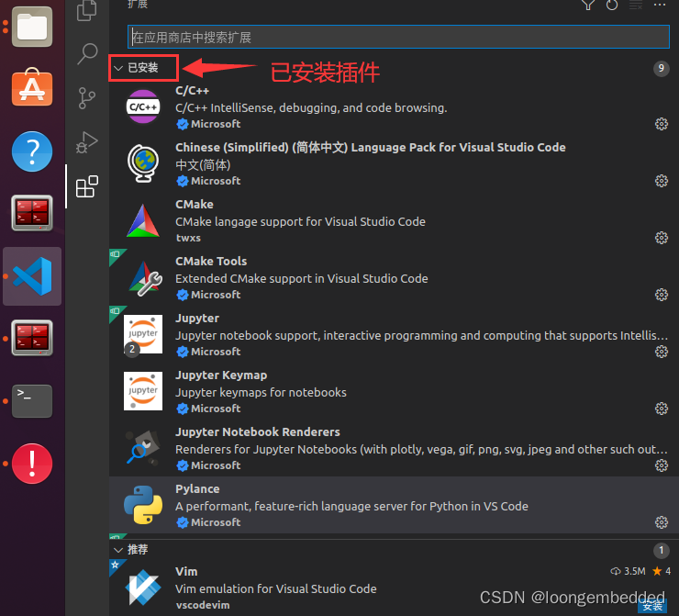The image size is (679, 616).
Task: Select the Vim recommended extension title
Action: [x=186, y=571]
